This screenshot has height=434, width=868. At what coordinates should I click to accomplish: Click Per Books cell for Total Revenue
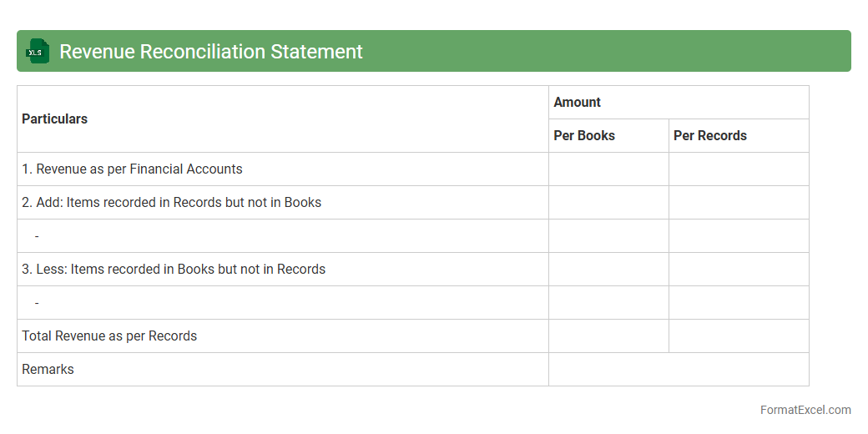(x=608, y=336)
